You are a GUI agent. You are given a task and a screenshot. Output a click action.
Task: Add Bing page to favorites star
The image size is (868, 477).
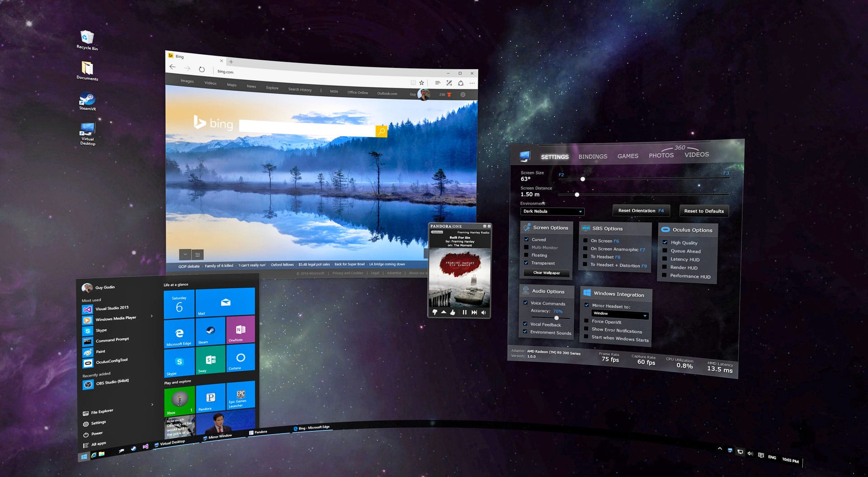[421, 83]
